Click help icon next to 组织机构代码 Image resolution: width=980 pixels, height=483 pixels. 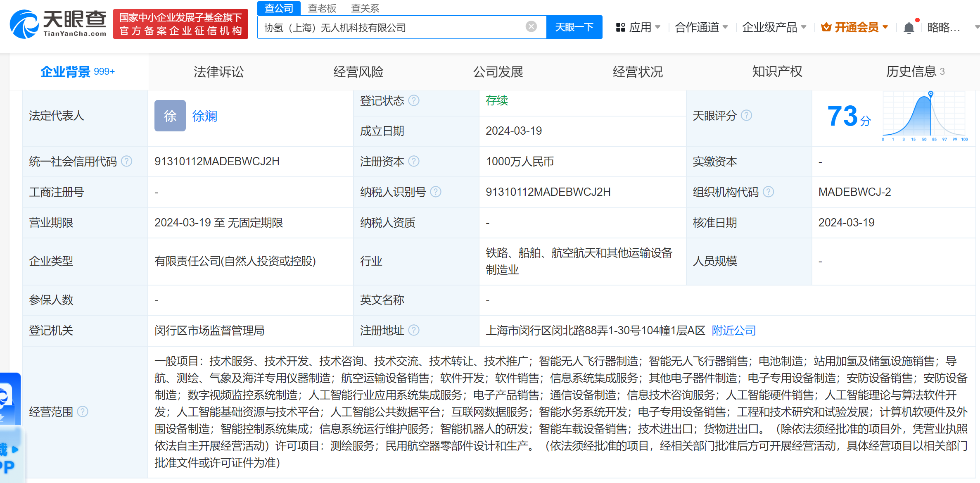(768, 192)
